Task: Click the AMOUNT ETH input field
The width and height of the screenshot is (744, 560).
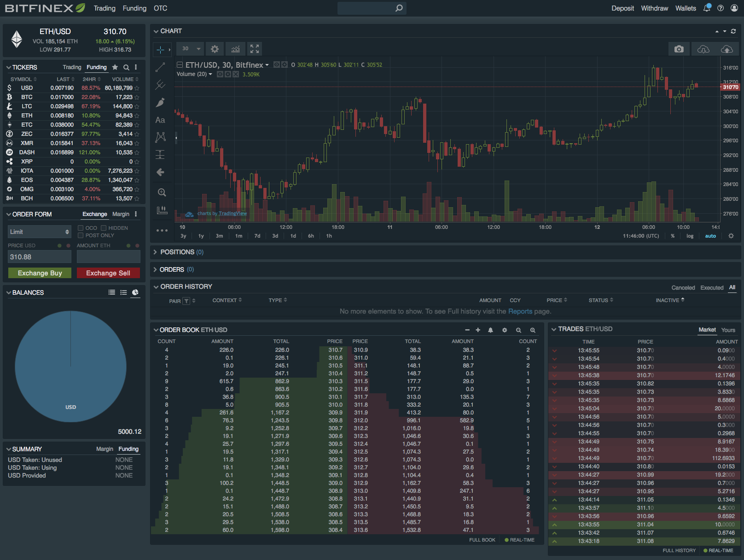Action: tap(108, 257)
